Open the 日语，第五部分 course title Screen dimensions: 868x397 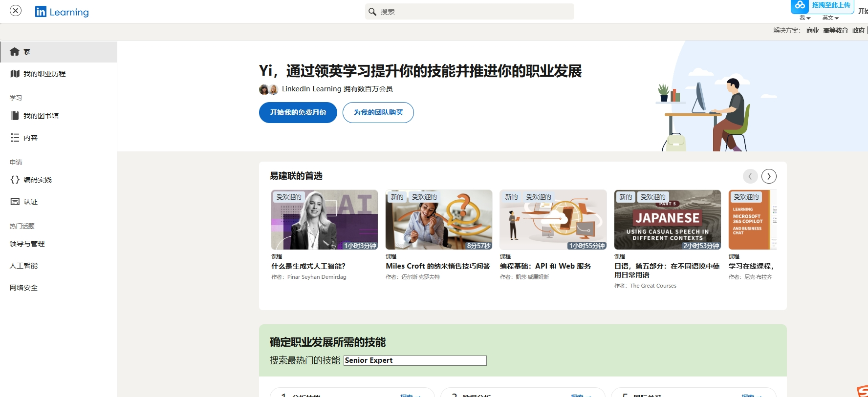coord(667,271)
